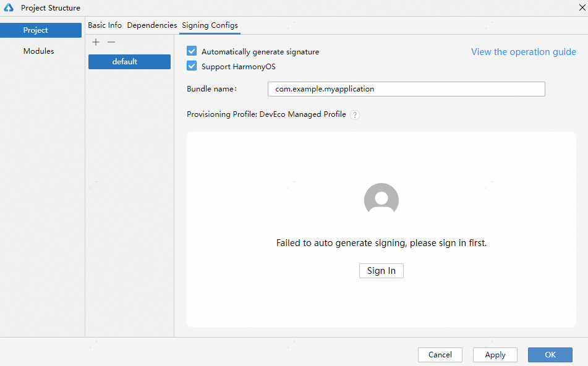The image size is (588, 366).
Task: Open Modules in the left sidebar
Action: pos(39,51)
